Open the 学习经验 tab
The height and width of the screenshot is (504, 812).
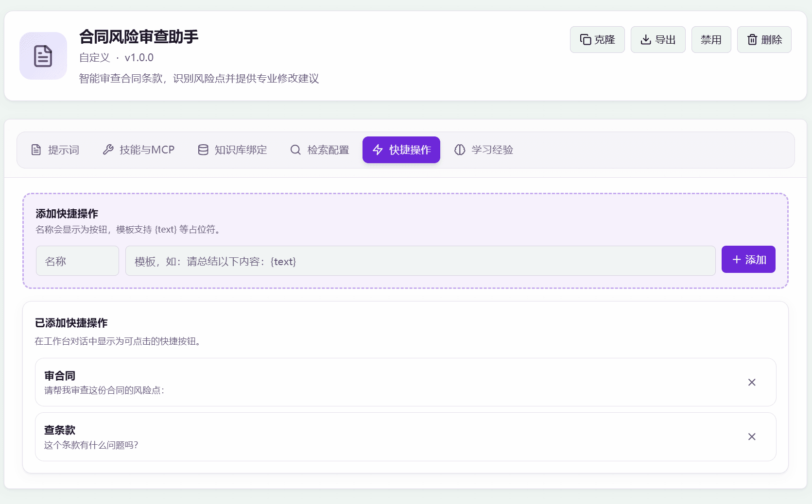point(484,150)
